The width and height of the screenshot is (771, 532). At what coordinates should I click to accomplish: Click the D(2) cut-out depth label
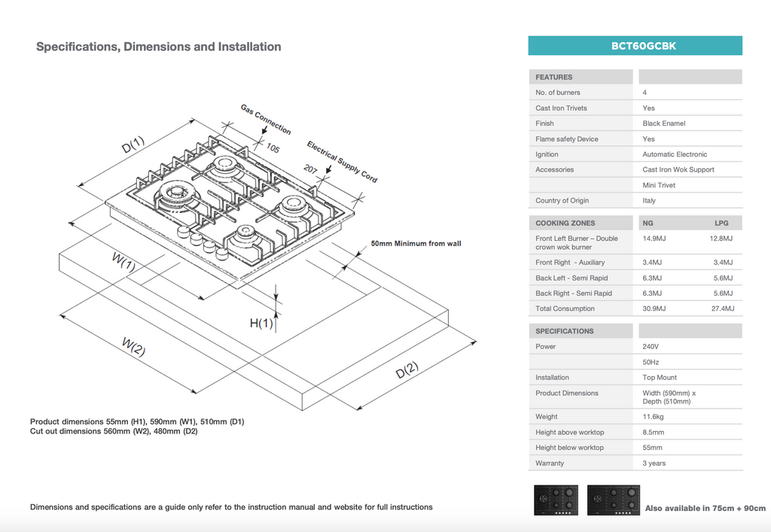407,371
